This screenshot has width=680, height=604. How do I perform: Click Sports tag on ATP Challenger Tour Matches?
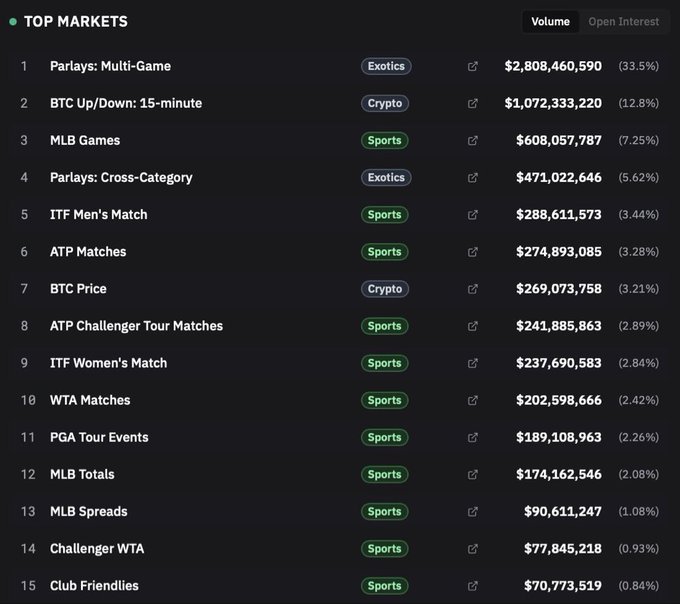tap(384, 326)
